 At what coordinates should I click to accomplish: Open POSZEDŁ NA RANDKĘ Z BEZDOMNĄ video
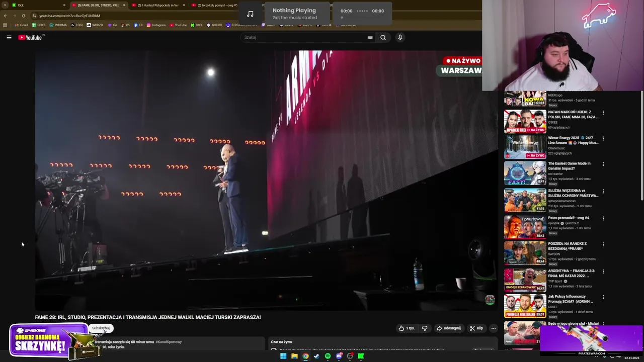point(525,253)
